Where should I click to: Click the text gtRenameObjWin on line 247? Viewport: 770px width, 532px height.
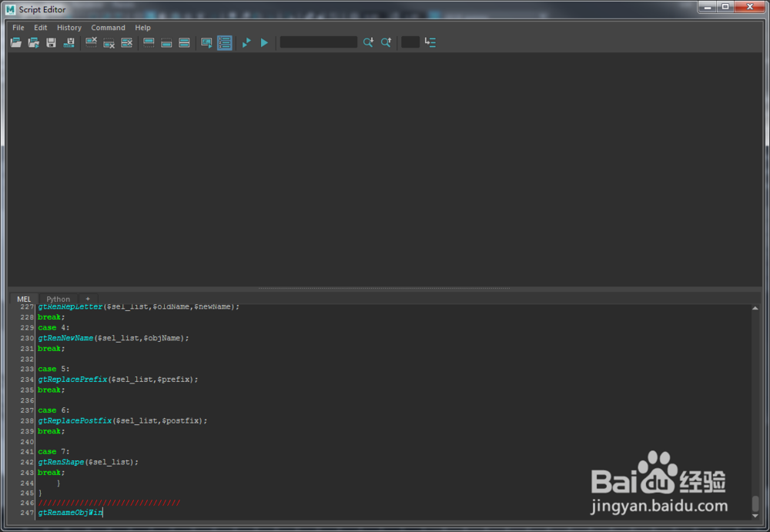[x=70, y=512]
